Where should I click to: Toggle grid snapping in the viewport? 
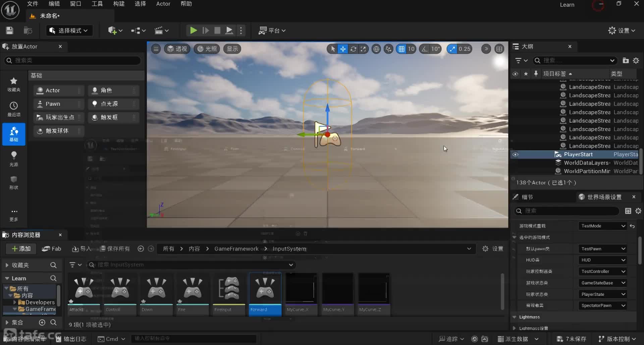(401, 49)
